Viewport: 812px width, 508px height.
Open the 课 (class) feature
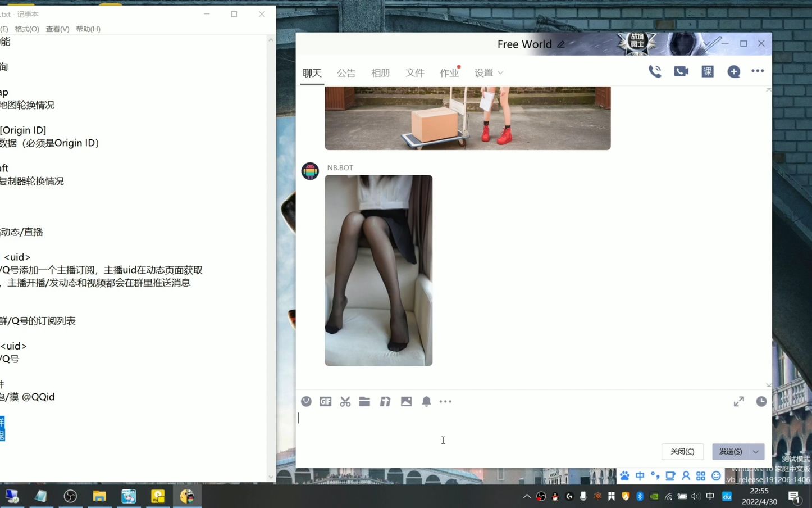click(x=707, y=71)
